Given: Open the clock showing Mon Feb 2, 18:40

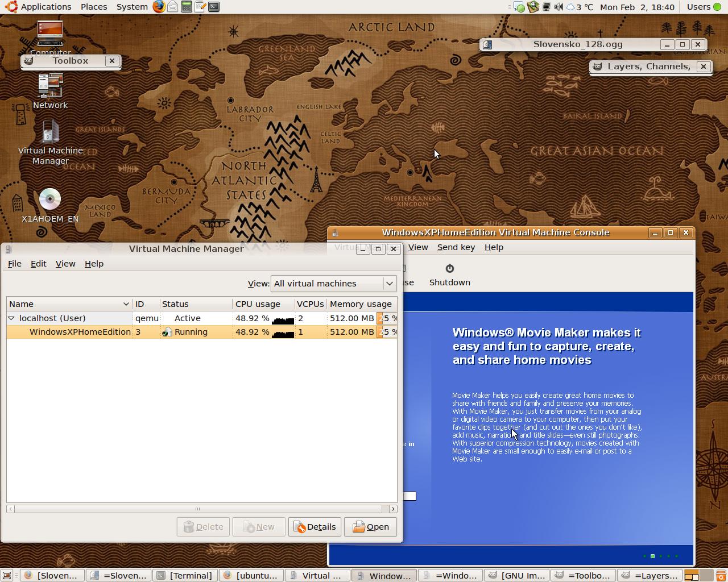Looking at the screenshot, I should (x=637, y=7).
